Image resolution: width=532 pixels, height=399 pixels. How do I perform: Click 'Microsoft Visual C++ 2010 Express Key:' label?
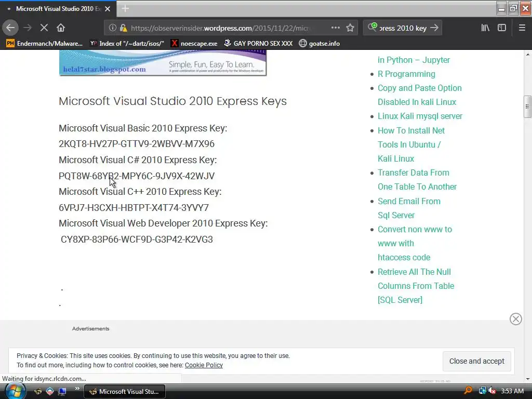(x=140, y=192)
